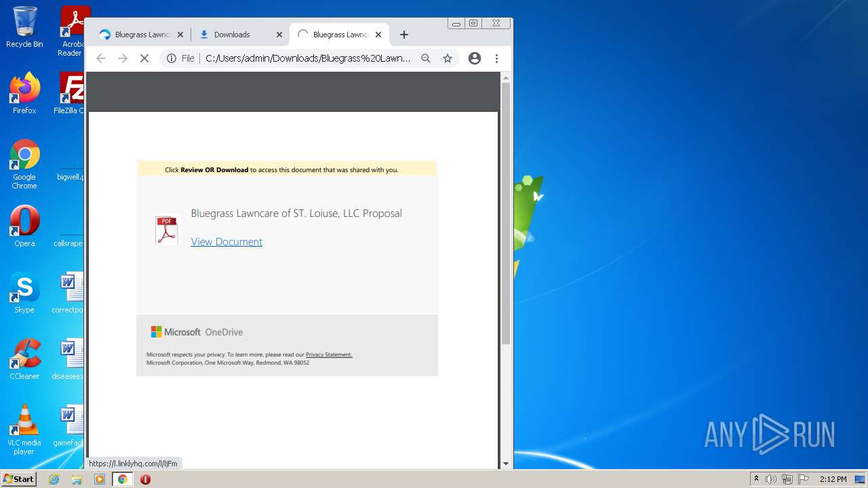Open the Action Center flag icon
This screenshot has height=488, width=868.
804,479
